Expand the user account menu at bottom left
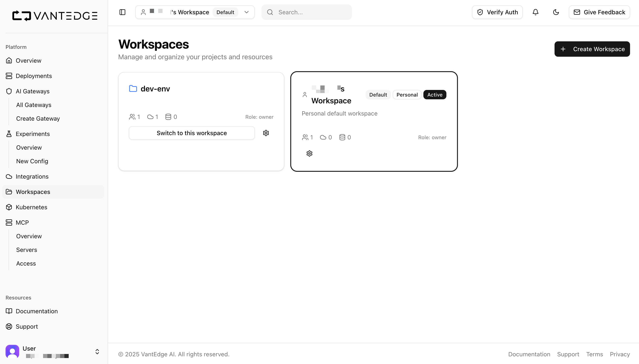The image size is (639, 364). tap(97, 351)
